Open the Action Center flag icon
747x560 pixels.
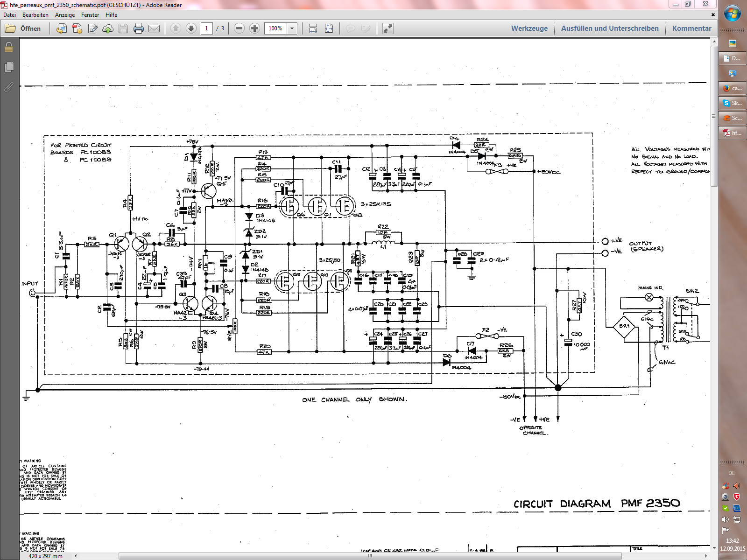[x=726, y=531]
